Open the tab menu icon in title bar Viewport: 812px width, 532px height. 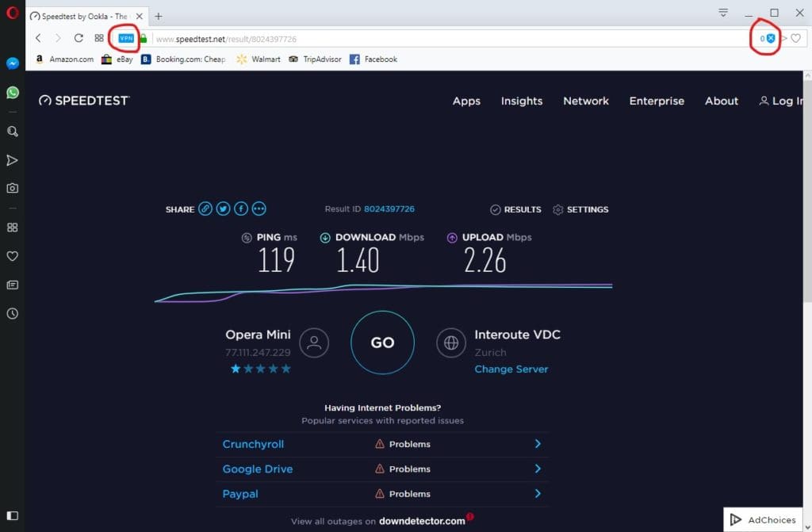(x=723, y=13)
